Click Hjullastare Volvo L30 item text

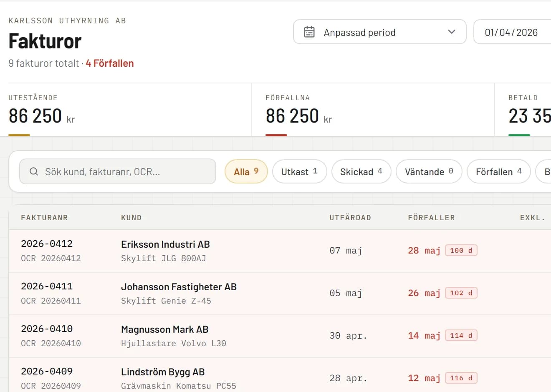pos(174,343)
